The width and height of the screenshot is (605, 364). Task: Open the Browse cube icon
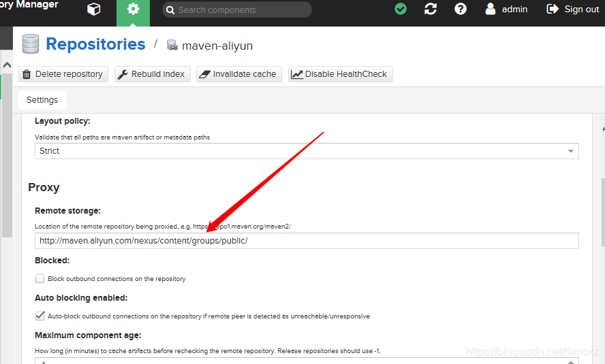93,10
